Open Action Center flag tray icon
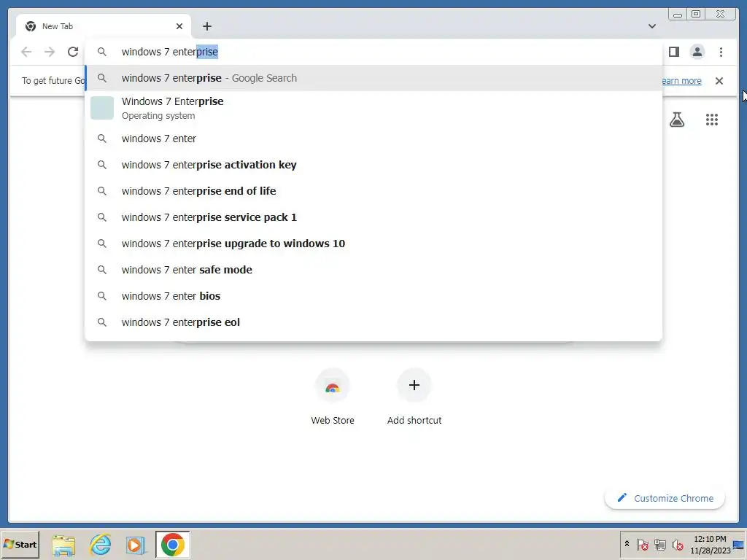The width and height of the screenshot is (747, 560). [642, 544]
